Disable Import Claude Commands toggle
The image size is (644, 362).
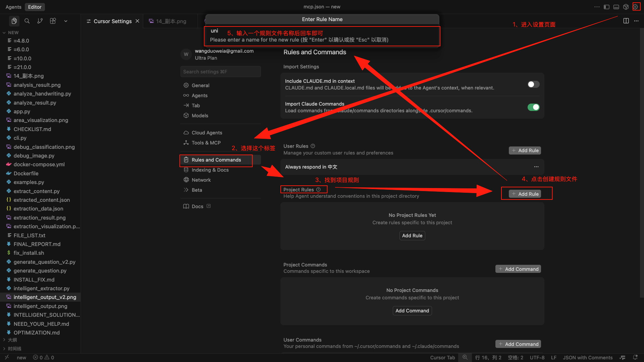(x=533, y=107)
